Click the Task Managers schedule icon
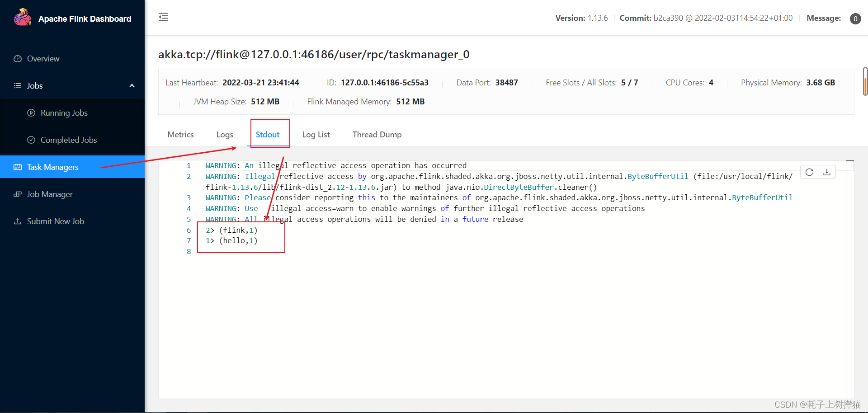 (18, 167)
